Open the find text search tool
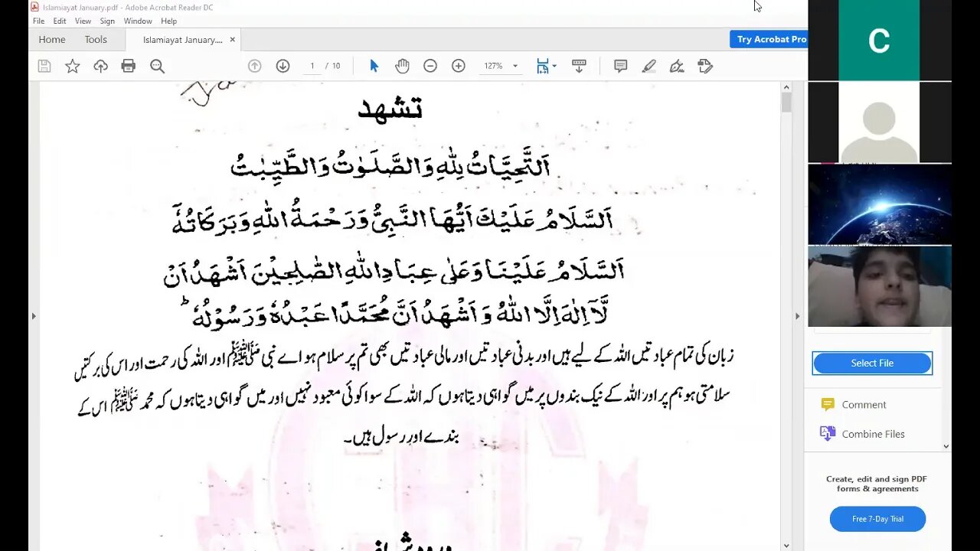Image resolution: width=980 pixels, height=551 pixels. (x=157, y=66)
